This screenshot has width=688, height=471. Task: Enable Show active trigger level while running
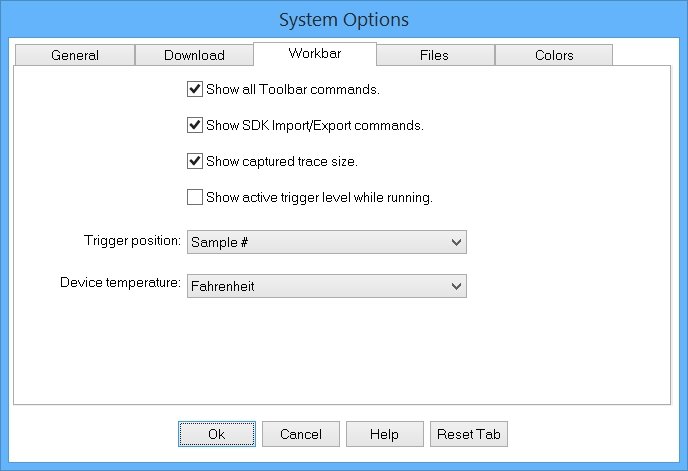[195, 197]
